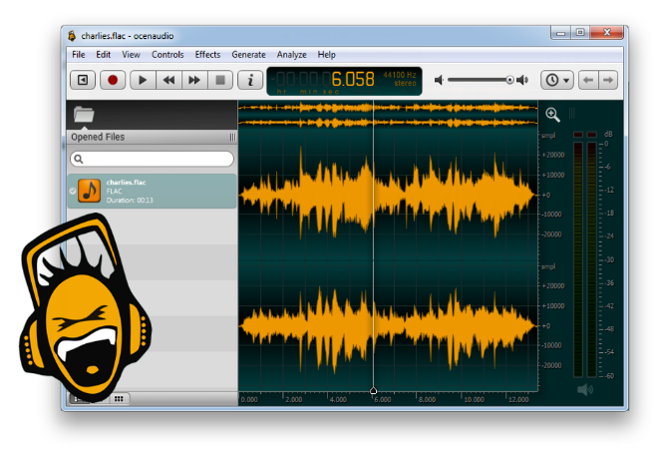Click the 6.000 mark on the timeline ruler
Image resolution: width=657 pixels, height=450 pixels.
382,400
